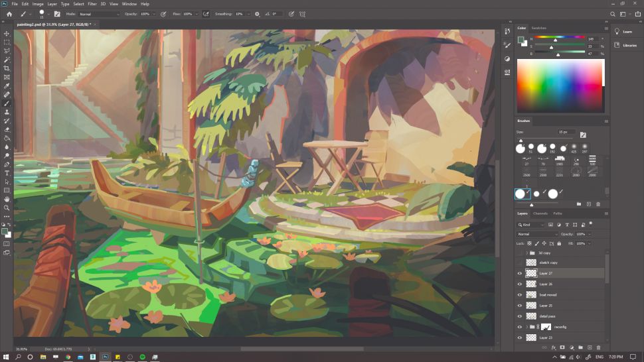Select the Crop tool in toolbar
Viewport: 644px width, 362px height.
7,68
